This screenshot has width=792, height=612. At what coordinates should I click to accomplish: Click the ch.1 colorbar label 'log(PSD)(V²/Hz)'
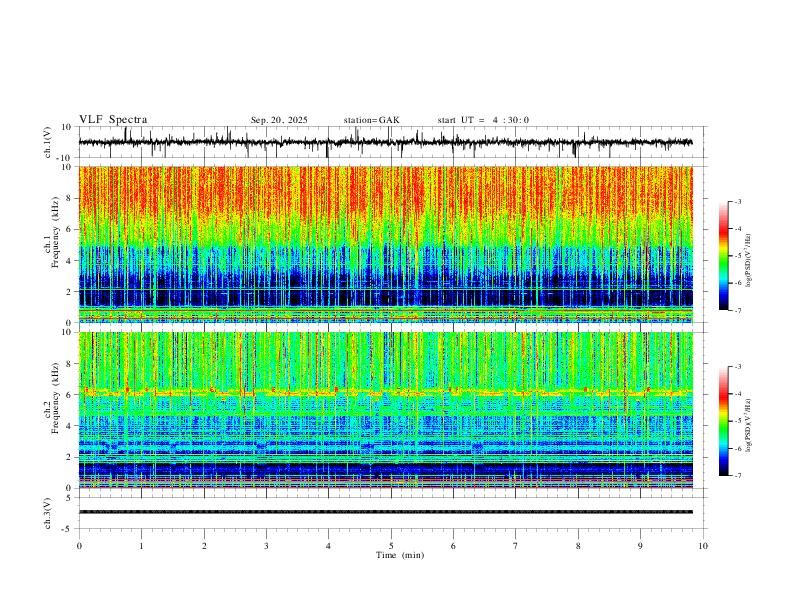point(748,261)
